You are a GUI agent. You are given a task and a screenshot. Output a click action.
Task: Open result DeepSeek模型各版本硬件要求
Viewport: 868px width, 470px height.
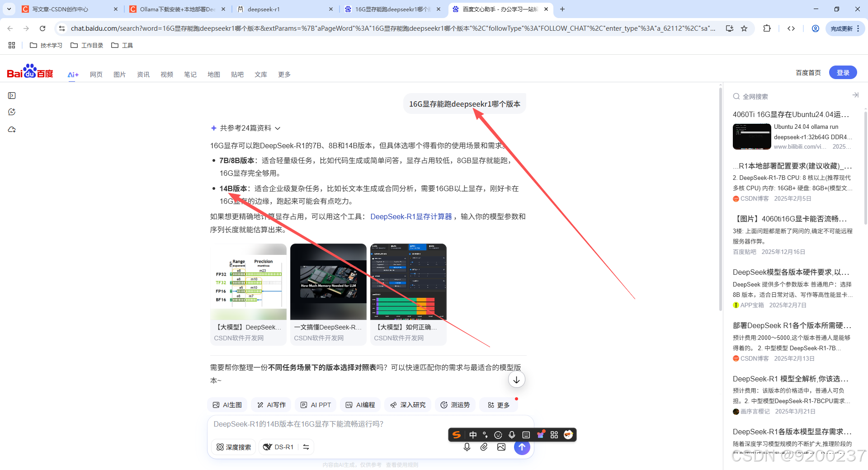[x=791, y=272]
